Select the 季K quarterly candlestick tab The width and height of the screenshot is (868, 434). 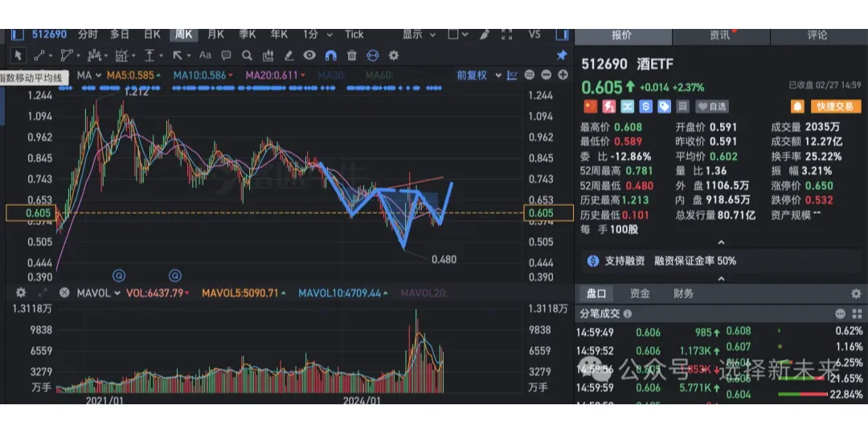[248, 35]
